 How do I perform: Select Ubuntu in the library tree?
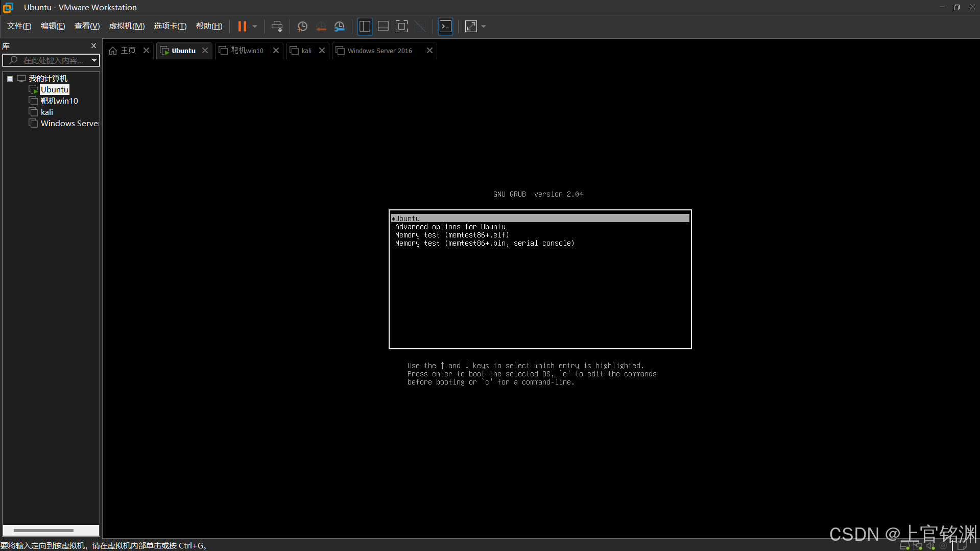pyautogui.click(x=55, y=90)
